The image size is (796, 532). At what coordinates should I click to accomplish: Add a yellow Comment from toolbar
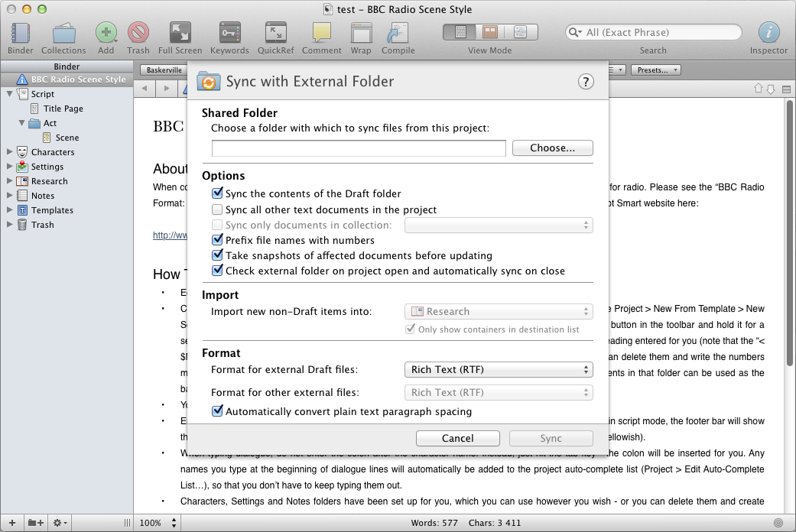(321, 33)
